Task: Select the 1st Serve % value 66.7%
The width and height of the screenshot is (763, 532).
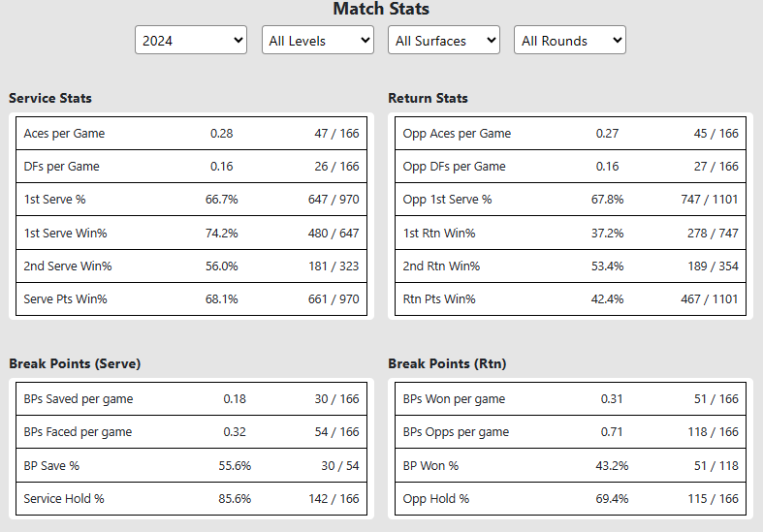Action: pos(222,200)
